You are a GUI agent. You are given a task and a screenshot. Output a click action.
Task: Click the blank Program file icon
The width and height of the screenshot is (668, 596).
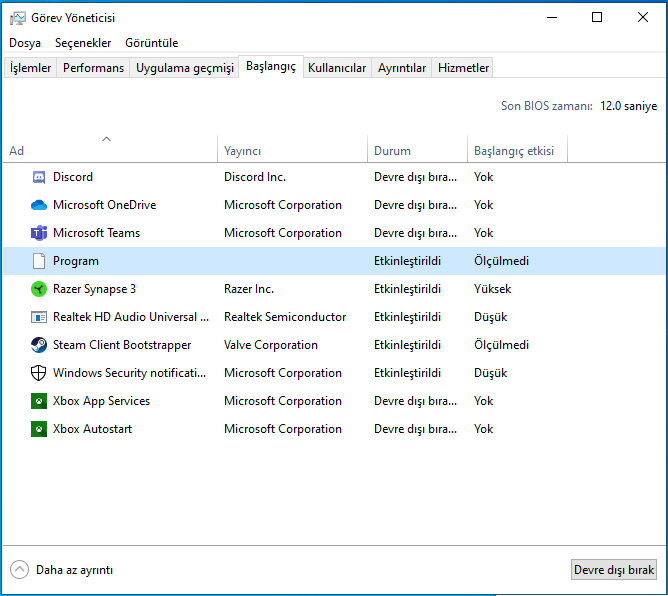39,261
